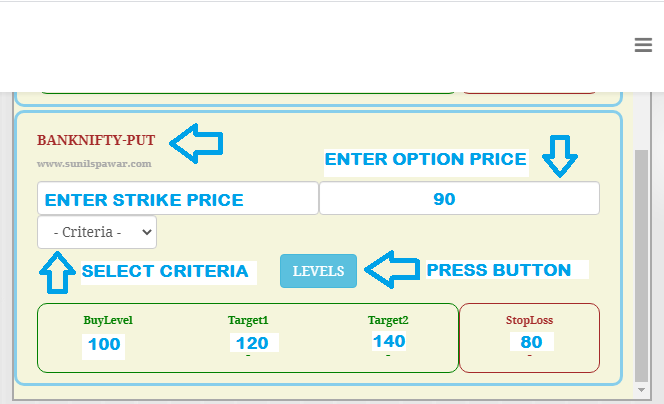The image size is (664, 404).
Task: Open the Criteria dropdown
Action: (x=97, y=232)
